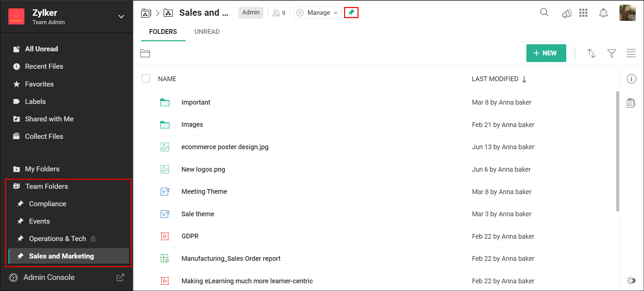Show the folder info details panel

(631, 79)
